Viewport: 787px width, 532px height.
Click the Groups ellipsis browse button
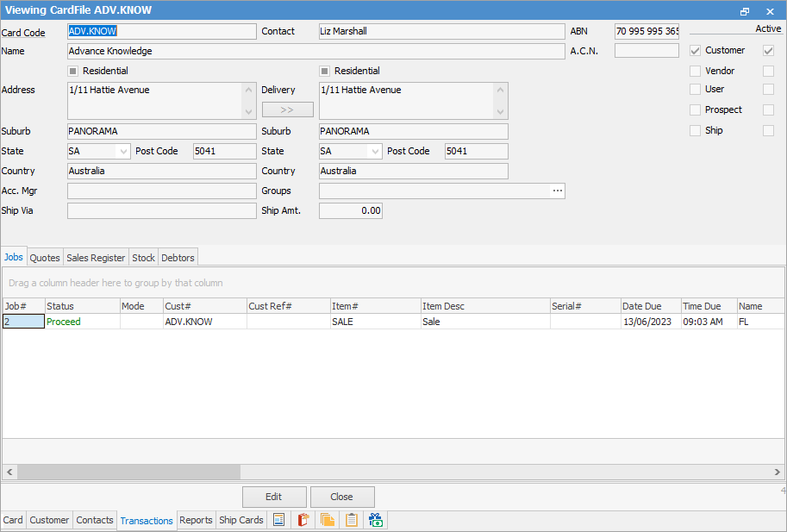(558, 191)
